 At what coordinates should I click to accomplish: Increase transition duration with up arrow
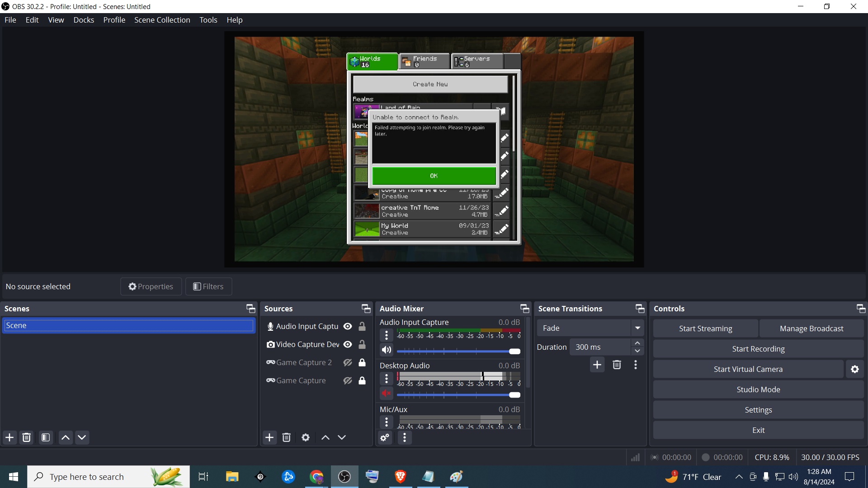click(x=637, y=343)
